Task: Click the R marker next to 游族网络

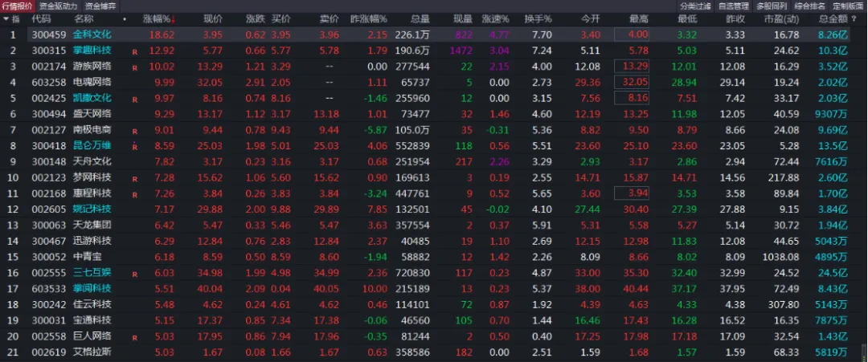Action: pos(134,68)
